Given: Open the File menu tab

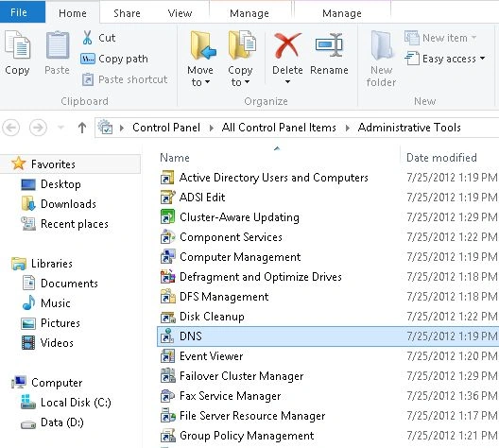Looking at the screenshot, I should (x=19, y=12).
